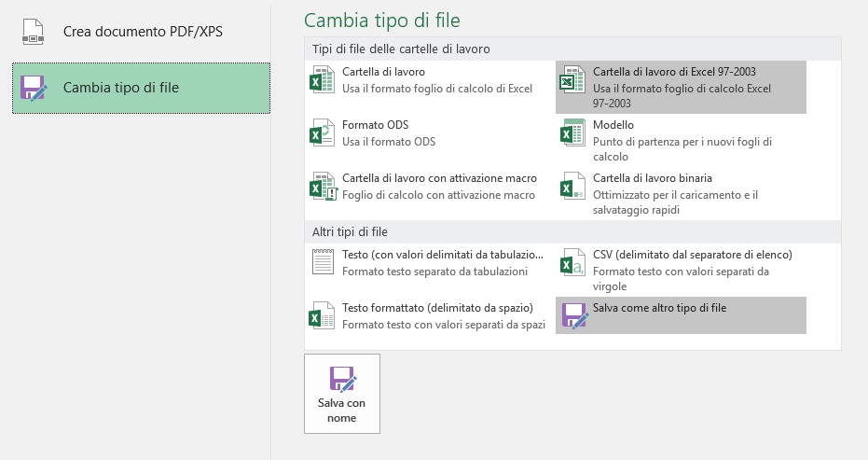Click 'Usa il formato ODS' description
Image resolution: width=868 pixels, height=460 pixels.
click(389, 142)
